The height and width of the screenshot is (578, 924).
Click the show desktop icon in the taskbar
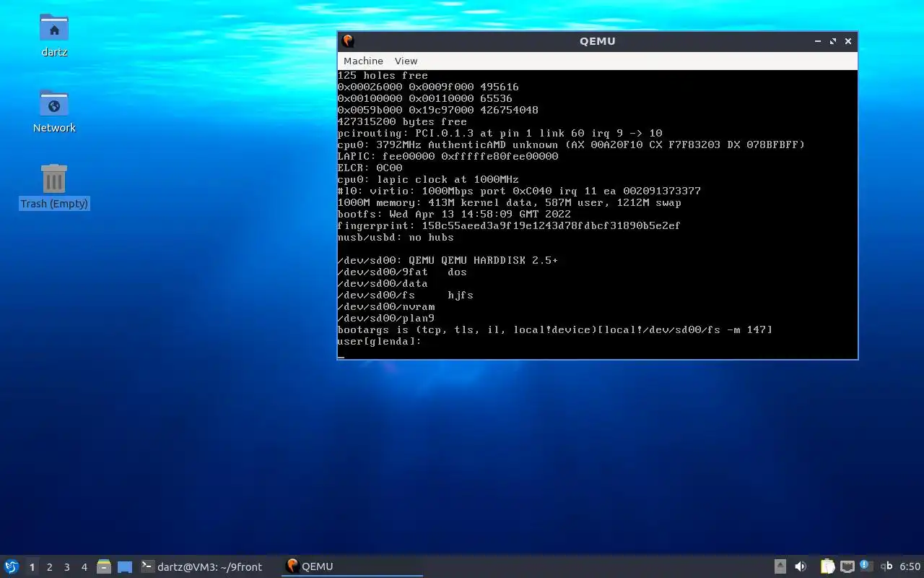pos(125,566)
